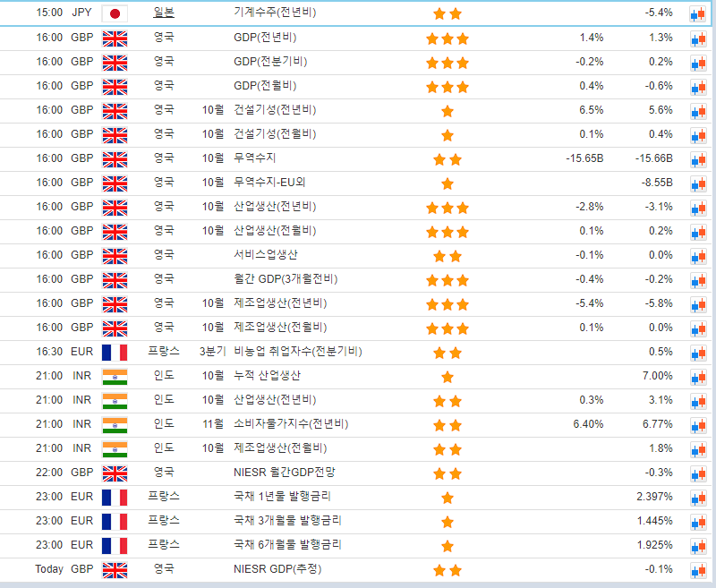Screen dimensions: 716x588
Task: Click the star rating for UK 무역수지
Action: (447, 159)
